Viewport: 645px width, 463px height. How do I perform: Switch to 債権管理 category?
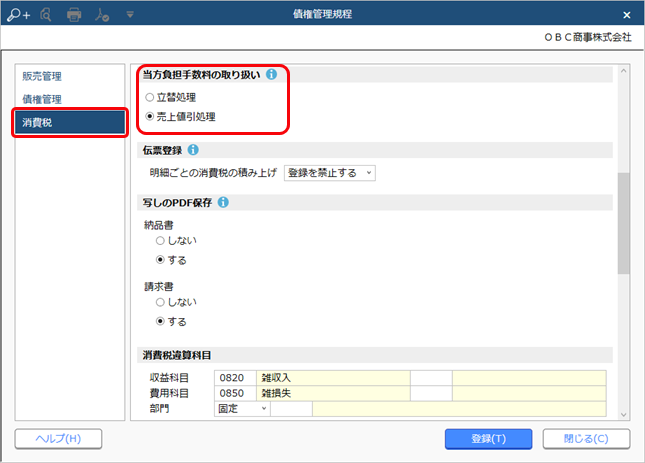(42, 99)
